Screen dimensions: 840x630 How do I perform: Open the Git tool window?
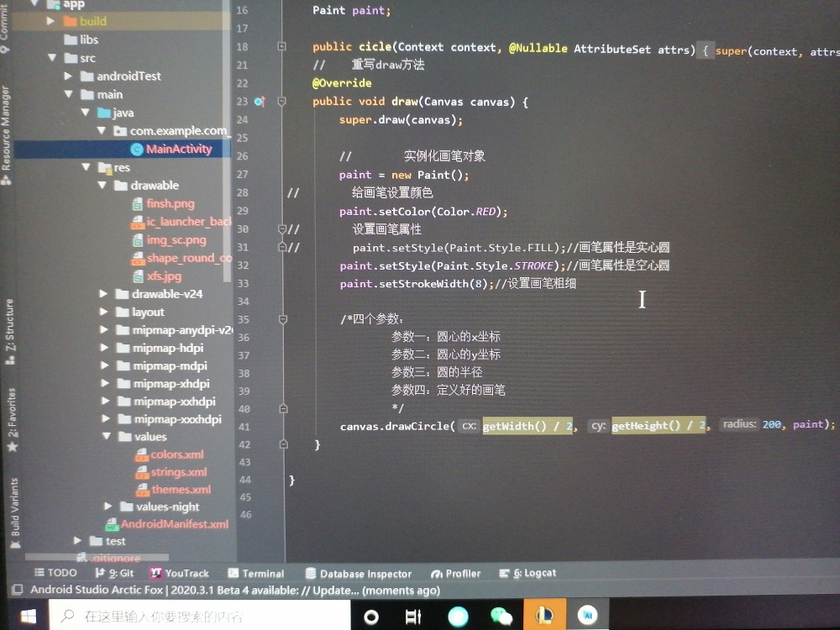pyautogui.click(x=114, y=573)
